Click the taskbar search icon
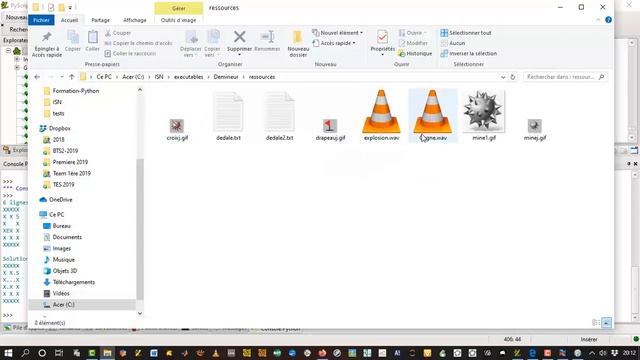Image resolution: width=640 pixels, height=360 pixels. point(25,353)
